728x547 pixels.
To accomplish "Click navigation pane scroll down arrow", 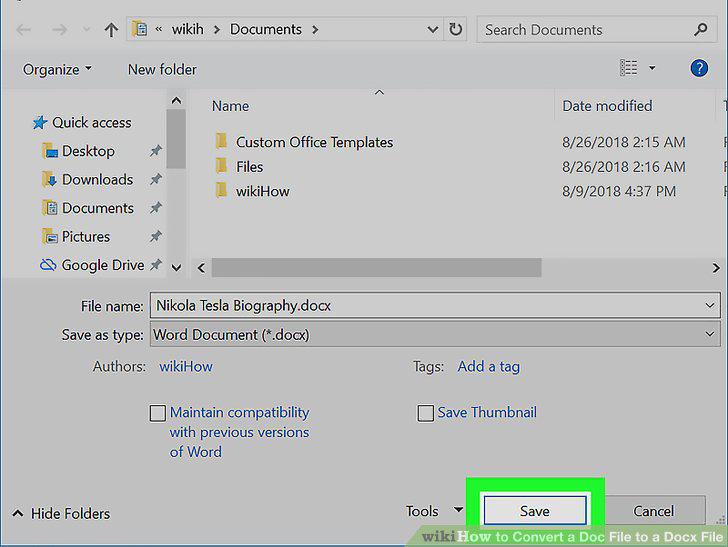I will (176, 267).
